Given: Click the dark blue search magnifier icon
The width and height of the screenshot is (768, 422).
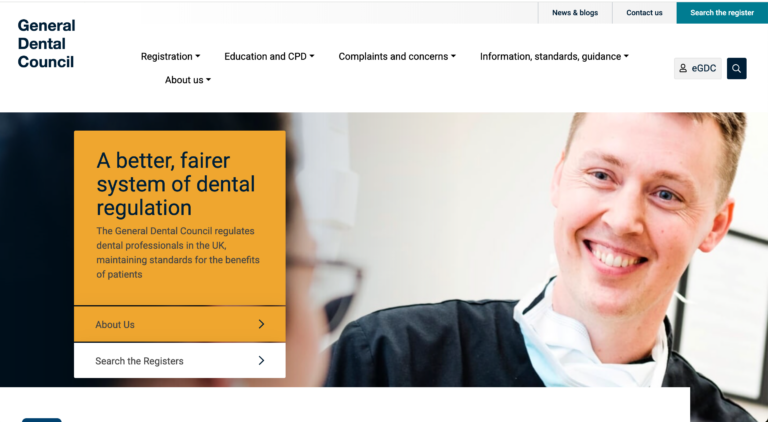Looking at the screenshot, I should [736, 69].
